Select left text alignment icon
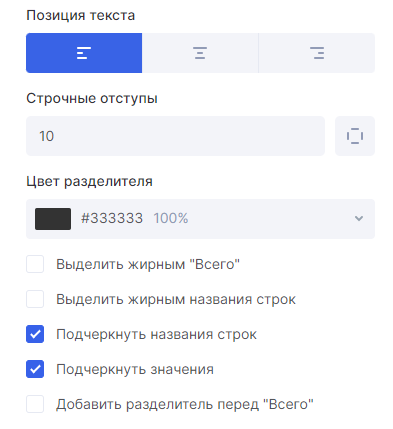This screenshot has width=393, height=429. [84, 53]
